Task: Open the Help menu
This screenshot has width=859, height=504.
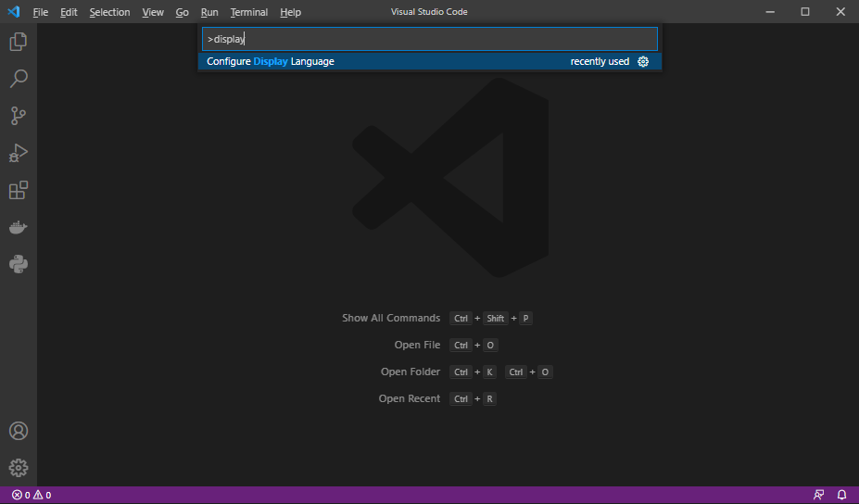Action: [290, 12]
